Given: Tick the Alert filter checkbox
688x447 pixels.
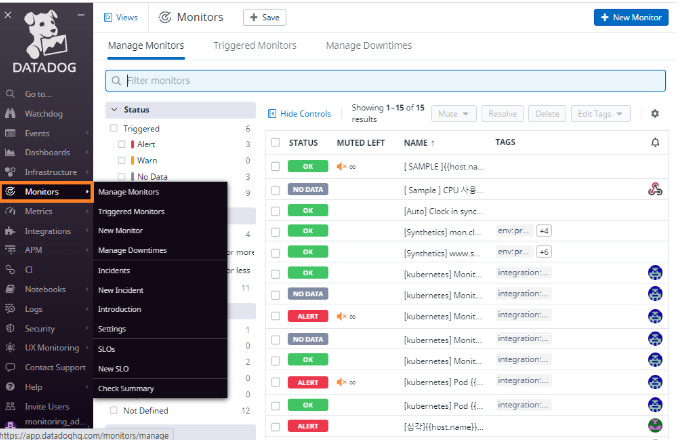Looking at the screenshot, I should 122,144.
